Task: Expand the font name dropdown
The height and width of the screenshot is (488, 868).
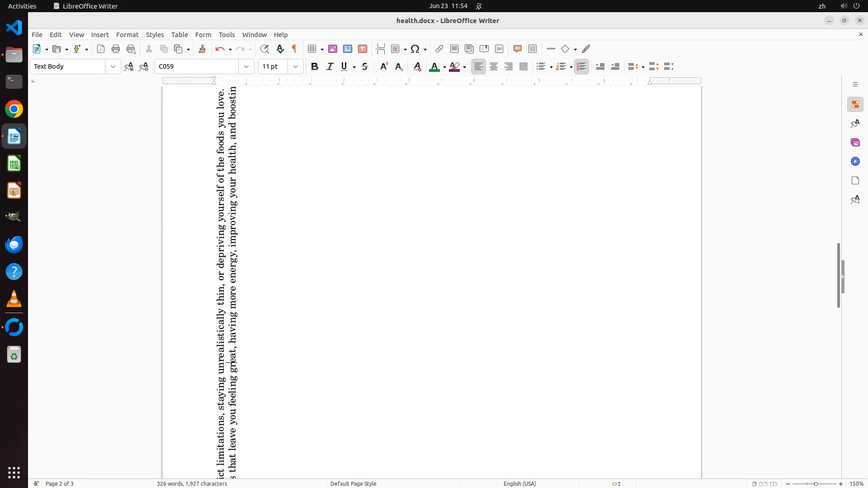Action: pyautogui.click(x=246, y=67)
